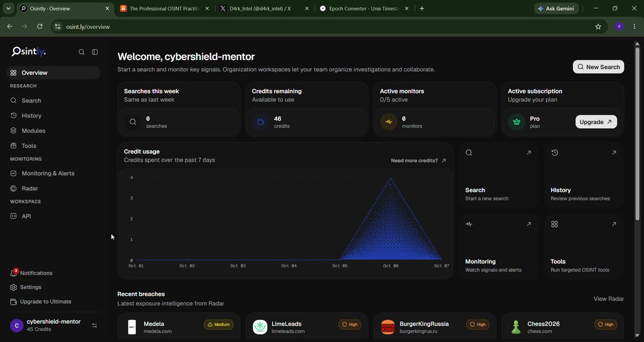Open Modules in the sidebar
The width and height of the screenshot is (644, 342).
pos(54,131)
